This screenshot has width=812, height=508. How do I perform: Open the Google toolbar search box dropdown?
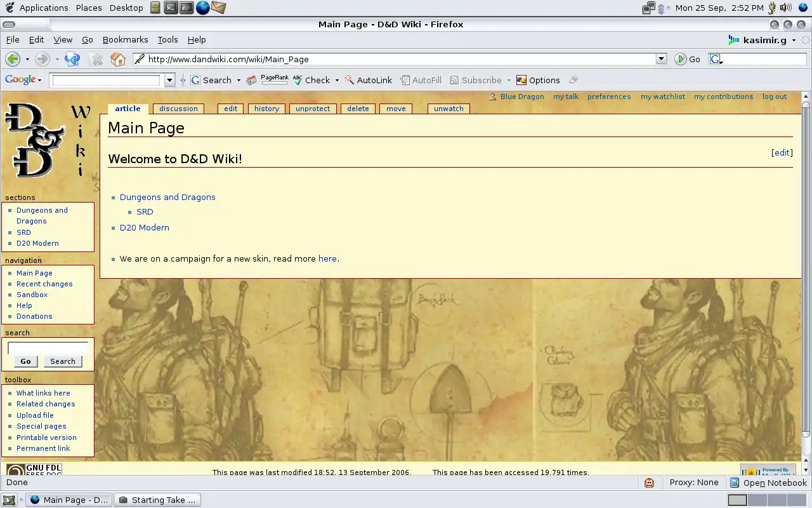click(169, 80)
